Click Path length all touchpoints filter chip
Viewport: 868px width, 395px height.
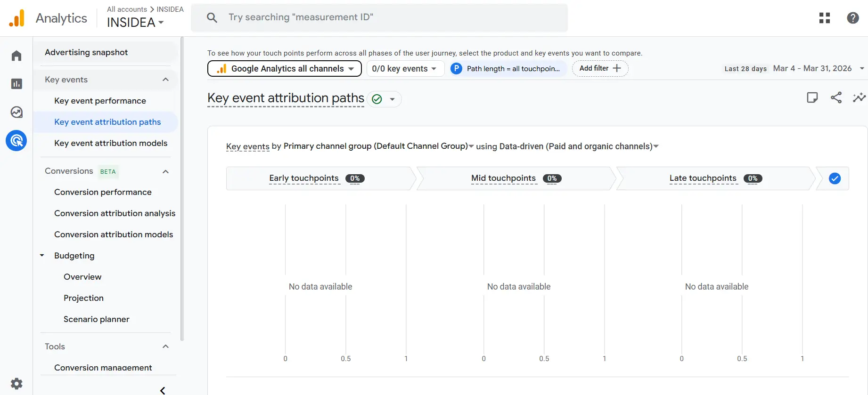tap(508, 69)
